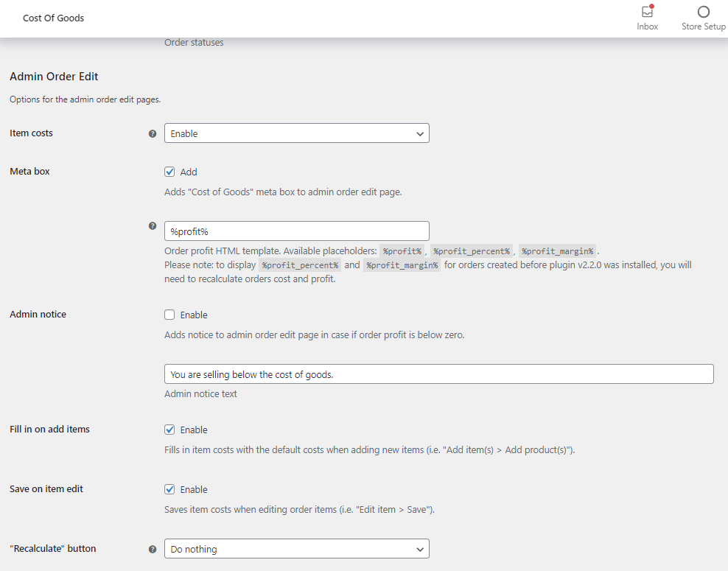The image size is (728, 571).
Task: Click the Meta box Add label
Action: pyautogui.click(x=189, y=172)
